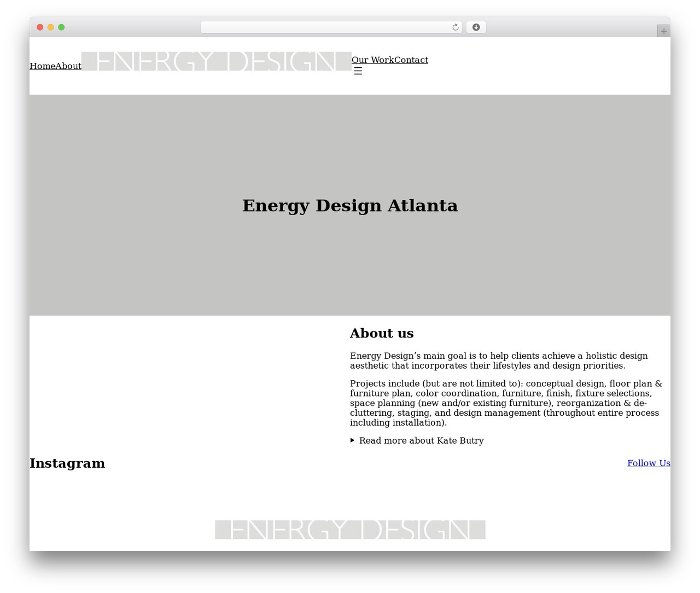Click the paragraph starting 'Projects include'

point(506,403)
